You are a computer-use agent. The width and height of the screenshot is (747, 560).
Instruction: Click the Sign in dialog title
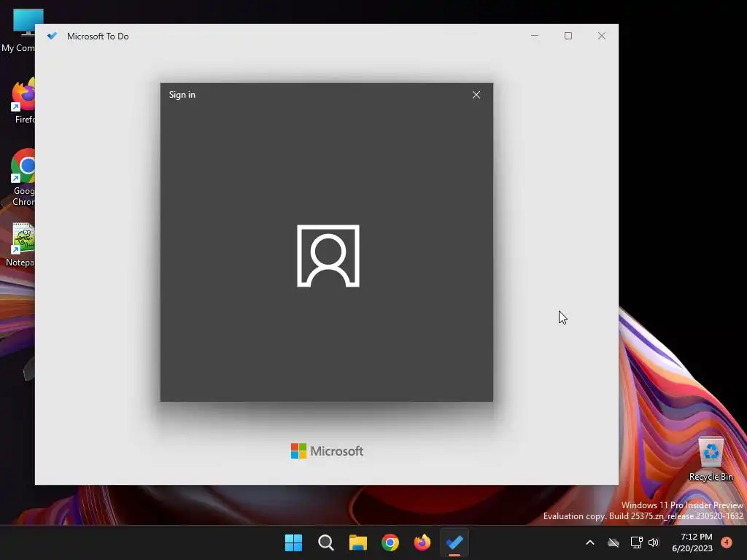click(182, 95)
